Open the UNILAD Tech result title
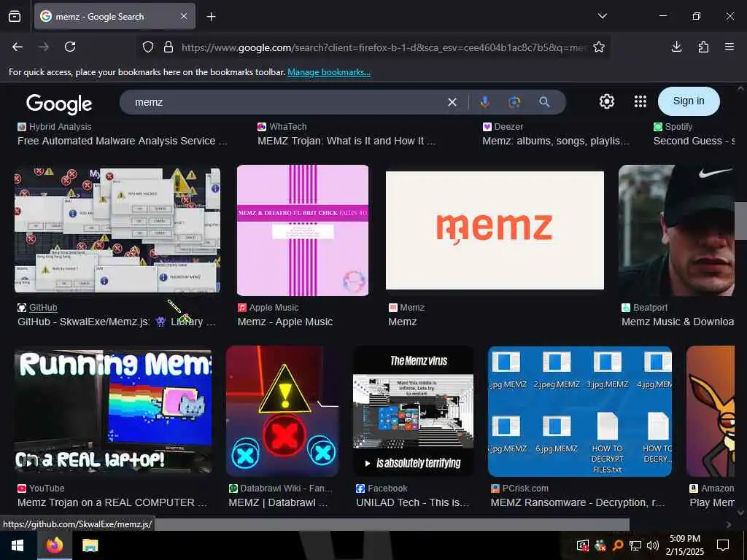The height and width of the screenshot is (560, 747). (413, 503)
